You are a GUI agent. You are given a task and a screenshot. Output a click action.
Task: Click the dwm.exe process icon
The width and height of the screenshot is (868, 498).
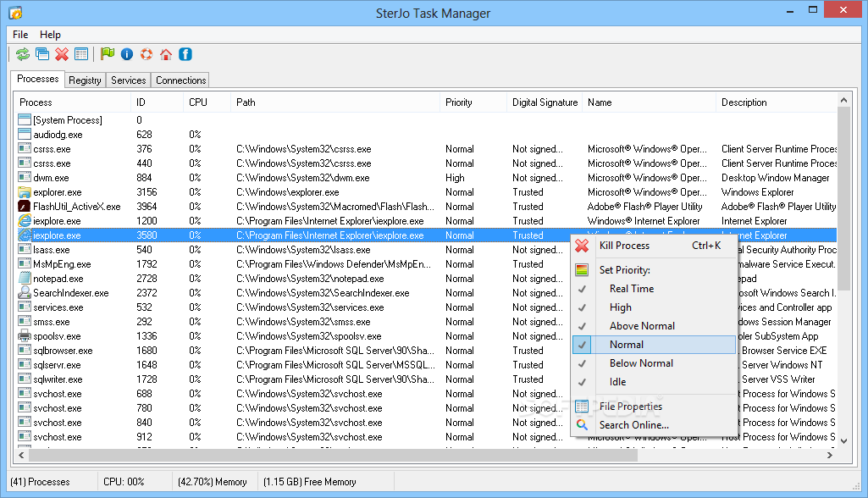click(x=25, y=178)
